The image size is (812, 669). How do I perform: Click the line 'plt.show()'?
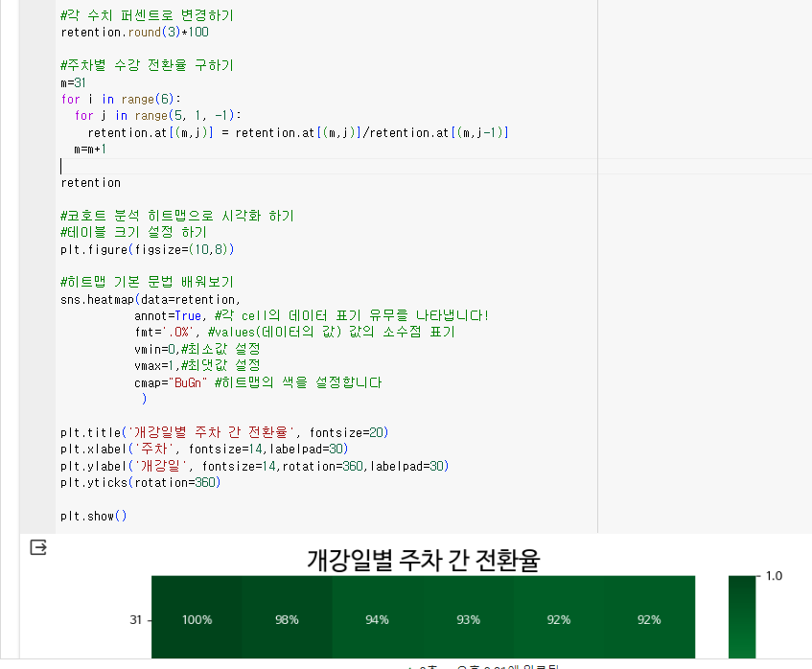tap(94, 517)
